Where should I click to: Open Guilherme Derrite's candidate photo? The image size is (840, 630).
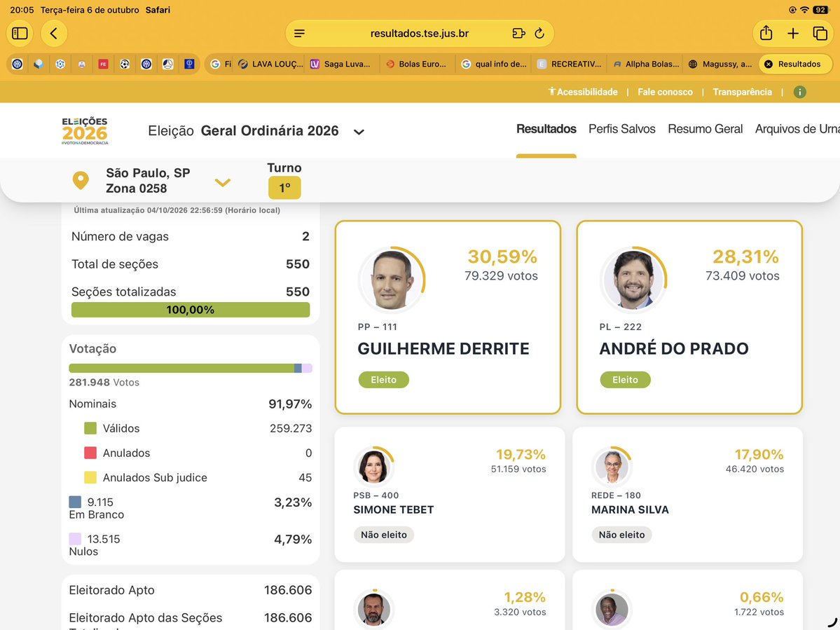[392, 280]
